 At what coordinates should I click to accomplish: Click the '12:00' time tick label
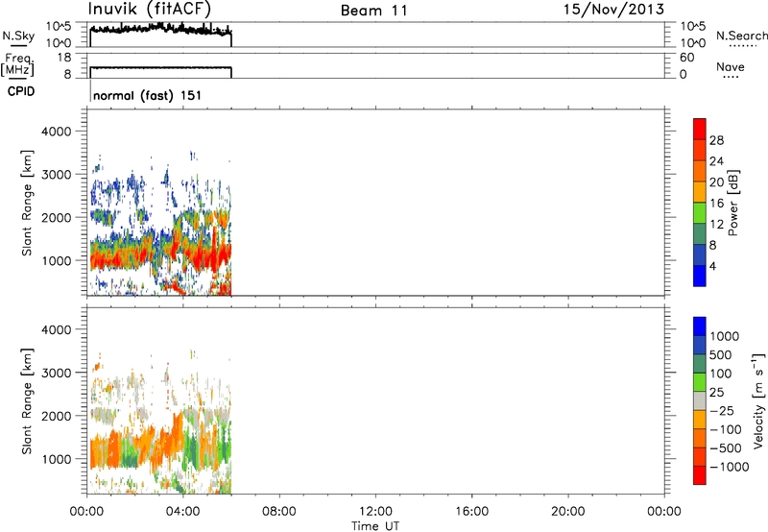point(375,512)
